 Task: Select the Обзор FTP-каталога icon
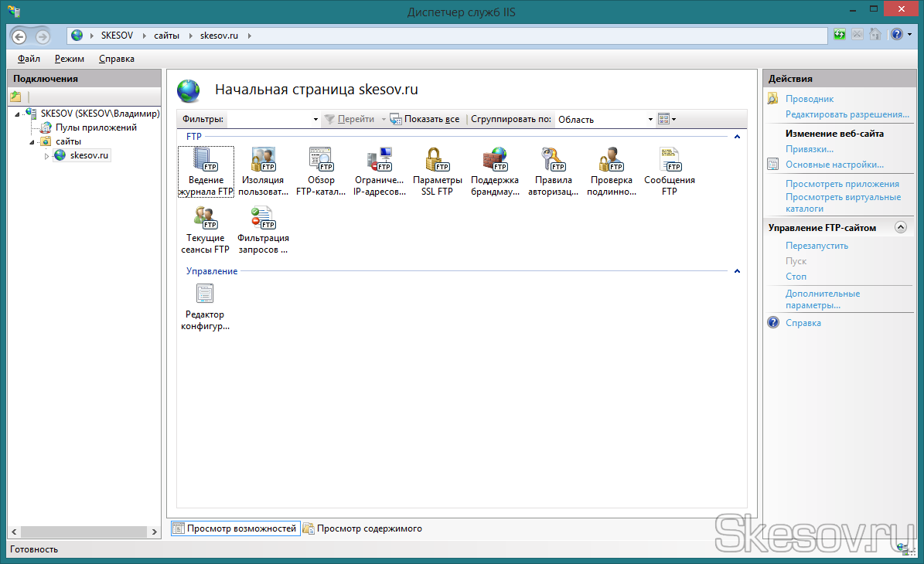pyautogui.click(x=321, y=159)
